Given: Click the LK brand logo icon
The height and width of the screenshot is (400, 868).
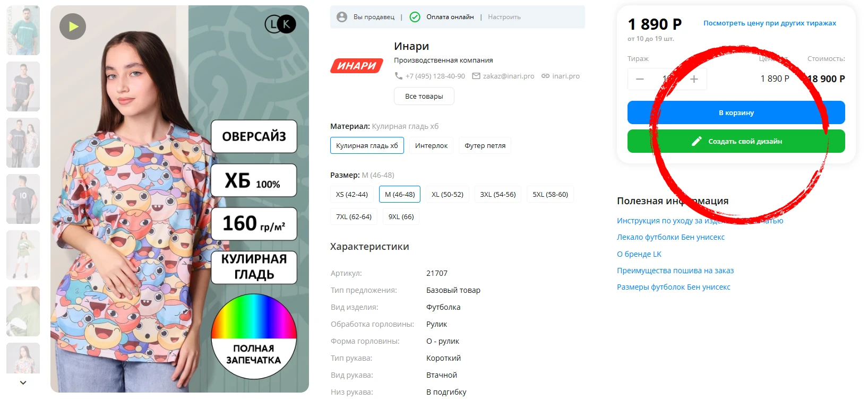Looking at the screenshot, I should 280,24.
